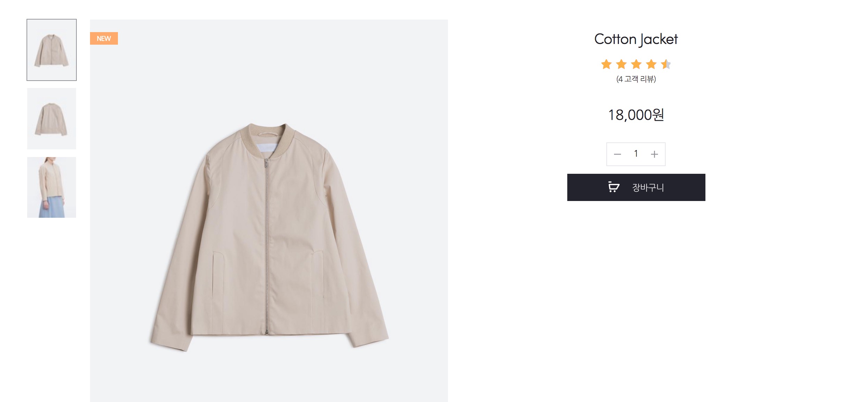Click the 18,000원 price text

[636, 115]
